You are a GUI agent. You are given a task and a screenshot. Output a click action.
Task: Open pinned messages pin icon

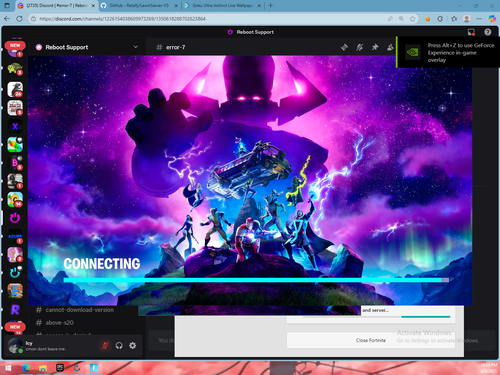tap(375, 47)
